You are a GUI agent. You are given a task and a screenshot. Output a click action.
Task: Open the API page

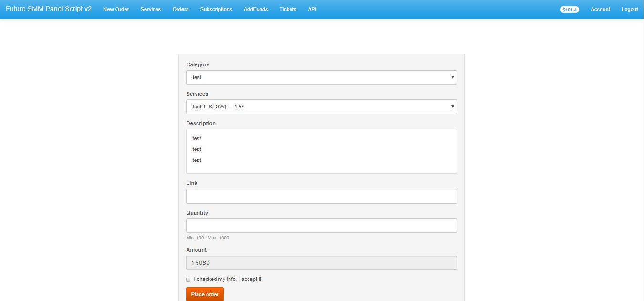tap(312, 9)
